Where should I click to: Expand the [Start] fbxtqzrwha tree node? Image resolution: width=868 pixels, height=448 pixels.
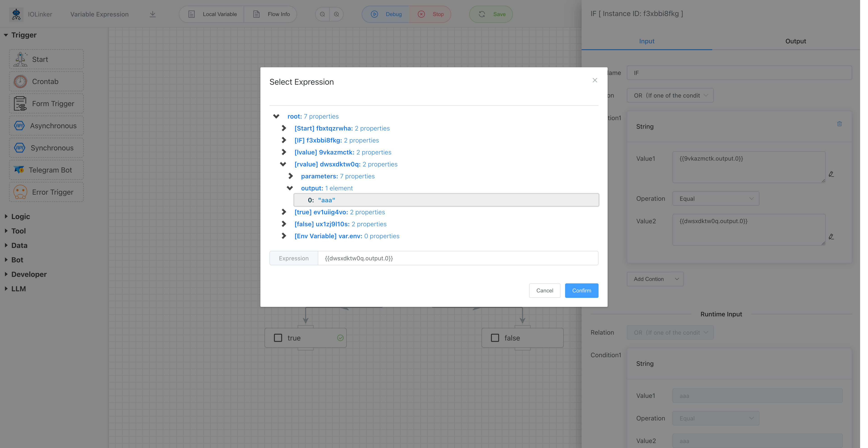click(x=284, y=128)
